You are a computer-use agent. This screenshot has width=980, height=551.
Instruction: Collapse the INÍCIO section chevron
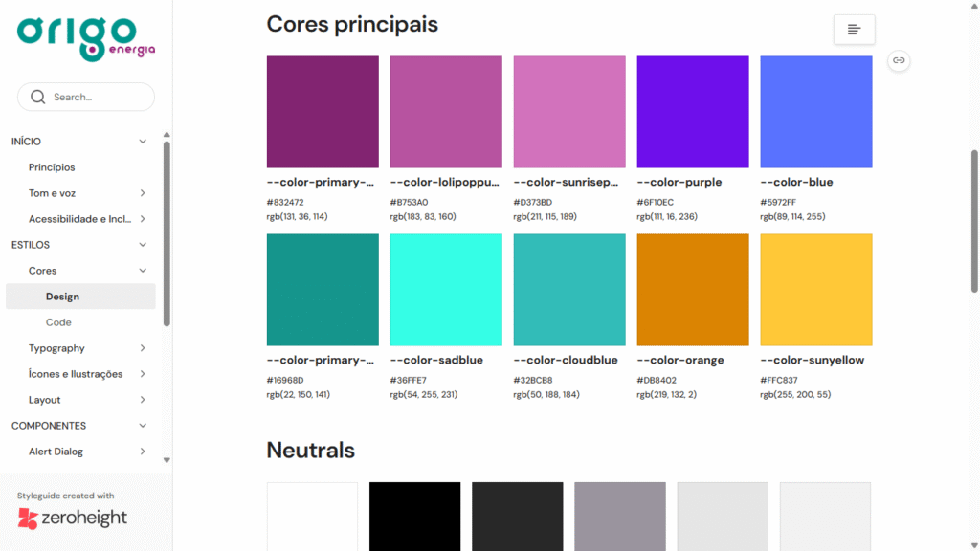pyautogui.click(x=143, y=142)
